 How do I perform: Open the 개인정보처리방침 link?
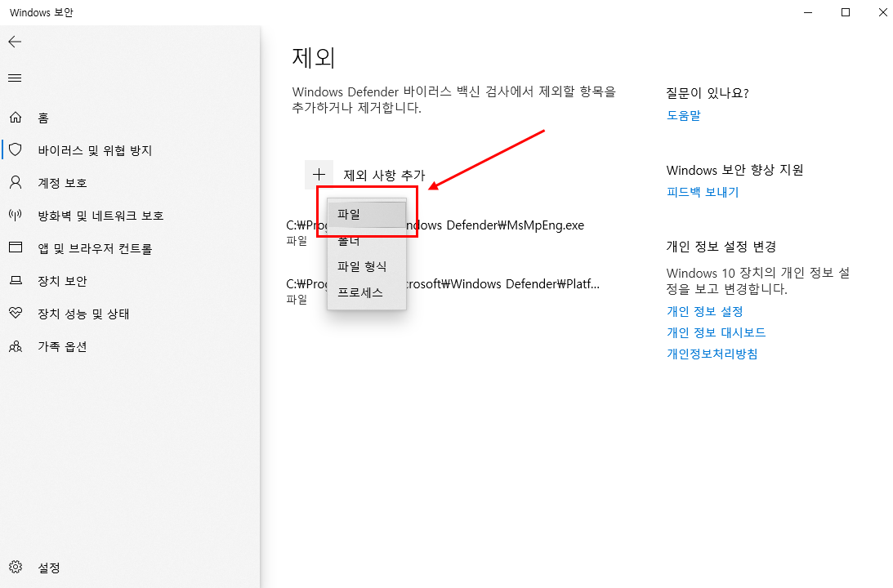(712, 354)
